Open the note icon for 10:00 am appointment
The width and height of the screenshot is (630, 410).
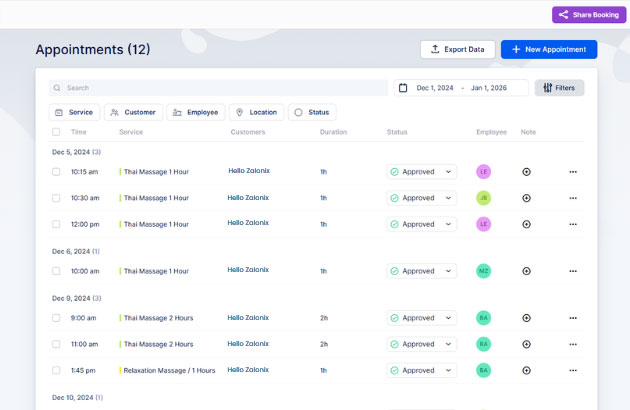point(526,271)
